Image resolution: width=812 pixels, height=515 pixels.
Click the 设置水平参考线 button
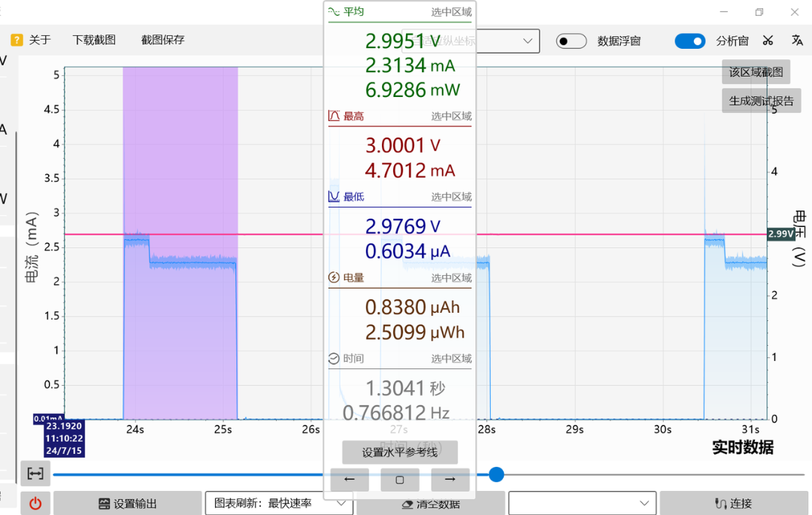click(400, 453)
